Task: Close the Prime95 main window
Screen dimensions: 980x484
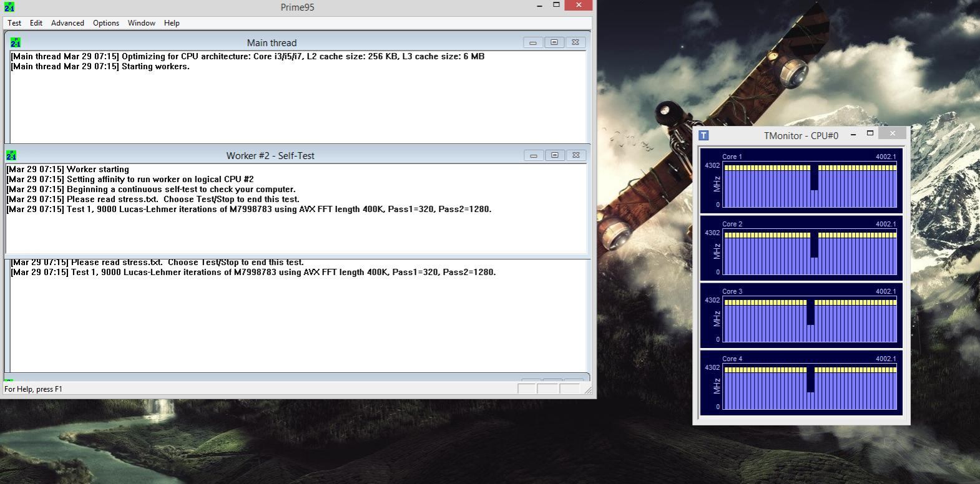Action: [x=579, y=5]
